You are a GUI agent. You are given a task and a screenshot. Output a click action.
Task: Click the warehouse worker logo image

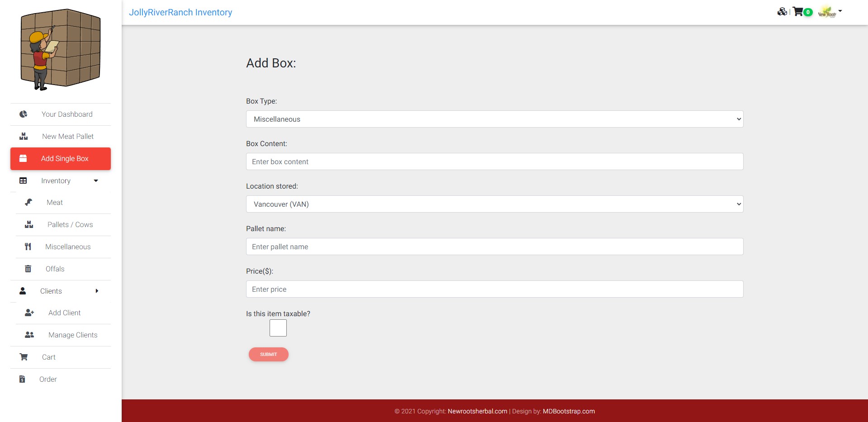click(61, 49)
